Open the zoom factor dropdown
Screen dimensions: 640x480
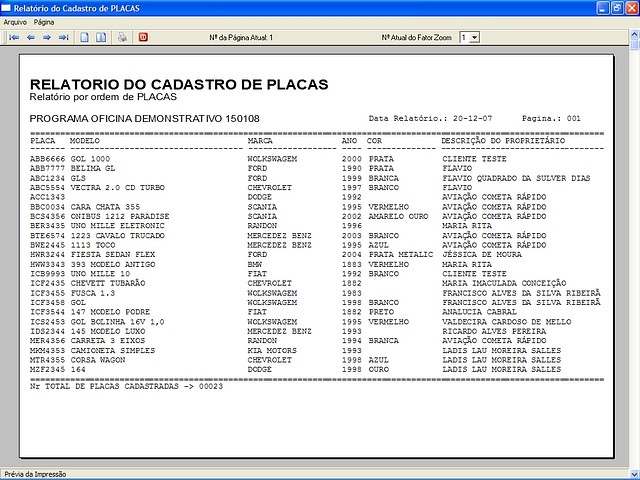pos(474,38)
